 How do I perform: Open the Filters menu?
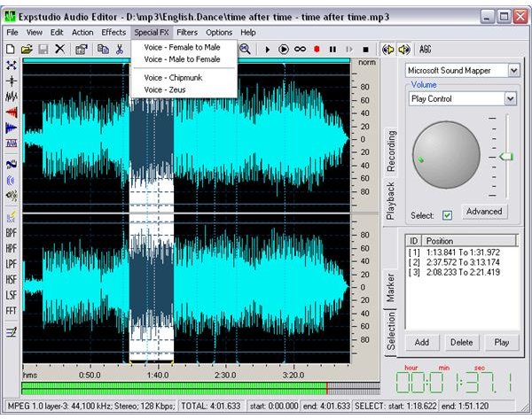[x=187, y=33]
